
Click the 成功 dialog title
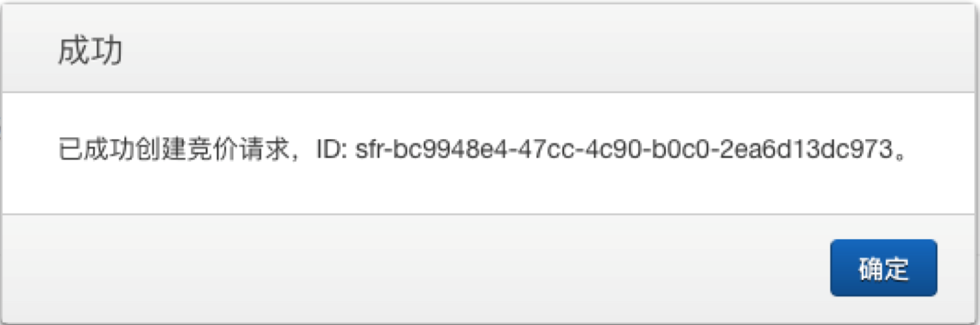pos(90,50)
